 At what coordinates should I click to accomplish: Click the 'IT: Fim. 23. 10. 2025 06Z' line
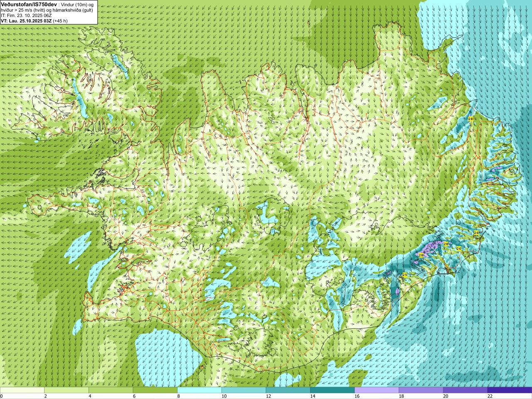click(26, 15)
